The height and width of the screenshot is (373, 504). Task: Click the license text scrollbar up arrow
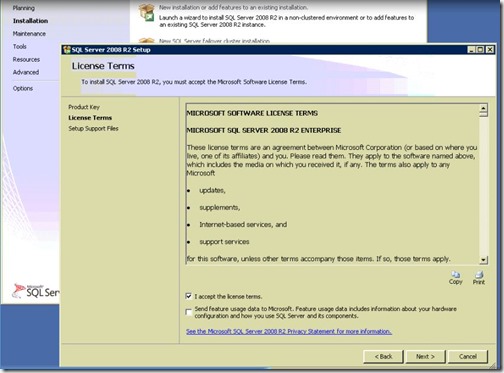point(483,108)
